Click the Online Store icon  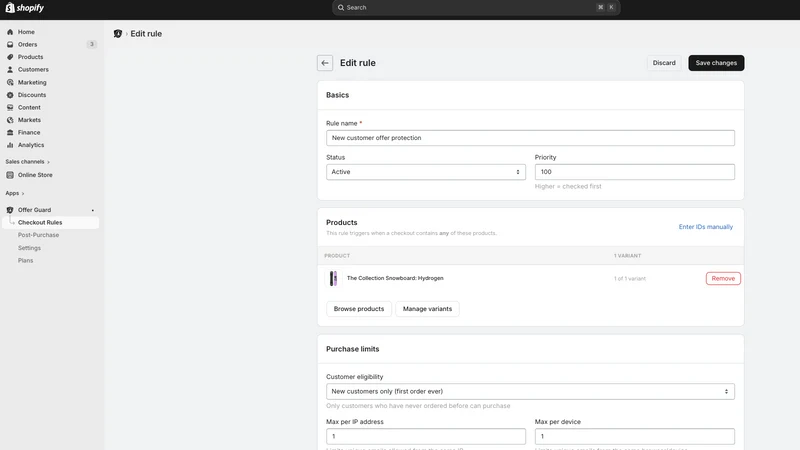10,175
